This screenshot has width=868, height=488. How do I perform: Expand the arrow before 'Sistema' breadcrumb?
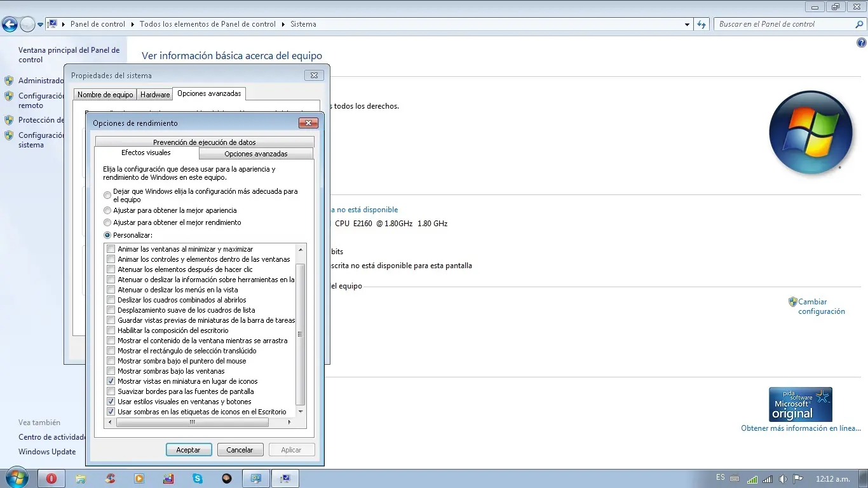click(x=283, y=24)
